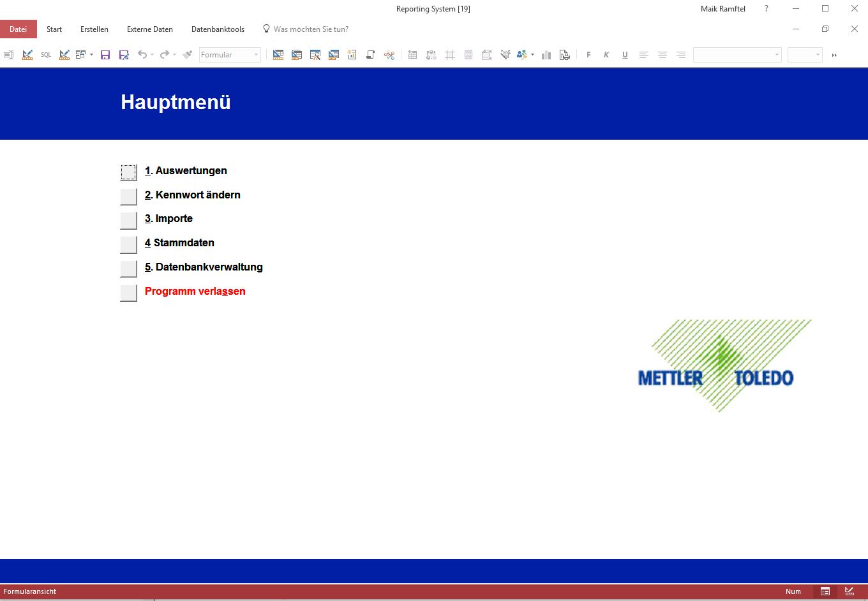Click the button beside Programm verlassen
The width and height of the screenshot is (868, 601).
click(128, 293)
